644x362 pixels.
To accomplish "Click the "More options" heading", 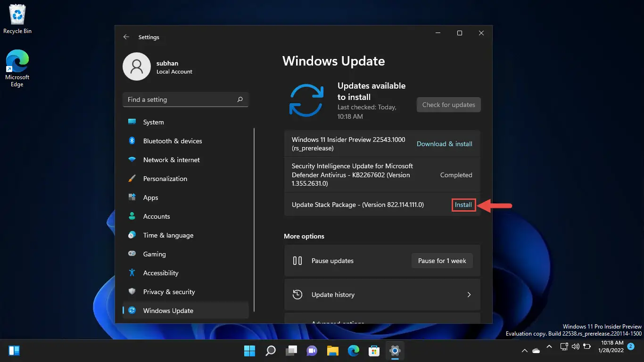I will point(304,236).
